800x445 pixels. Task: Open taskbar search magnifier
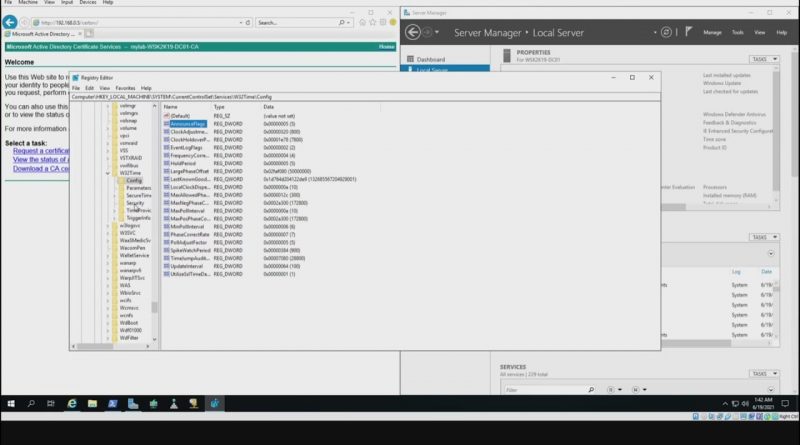(31, 404)
